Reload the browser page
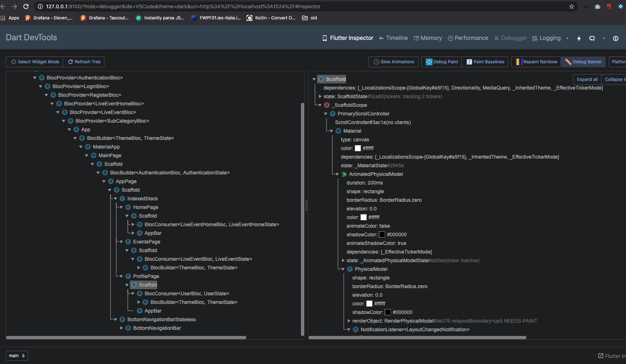Image resolution: width=626 pixels, height=364 pixels. click(x=26, y=6)
